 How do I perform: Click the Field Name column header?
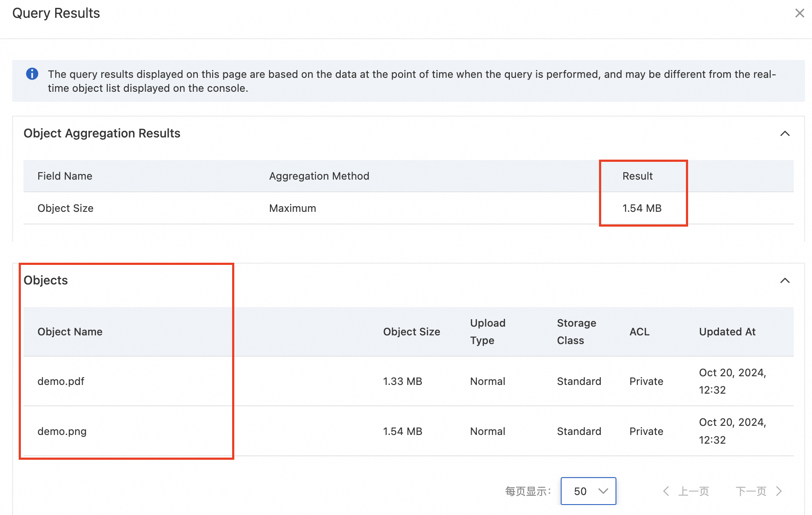tap(65, 176)
